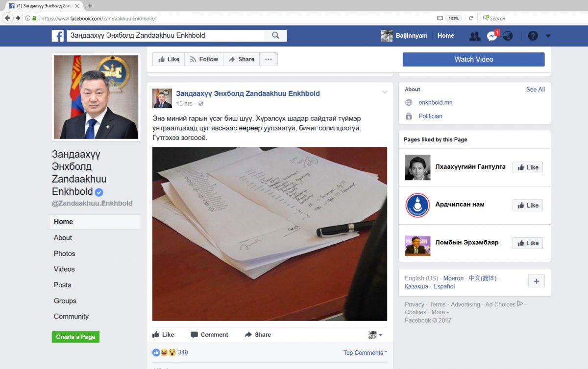Open post author name link

pos(248,93)
